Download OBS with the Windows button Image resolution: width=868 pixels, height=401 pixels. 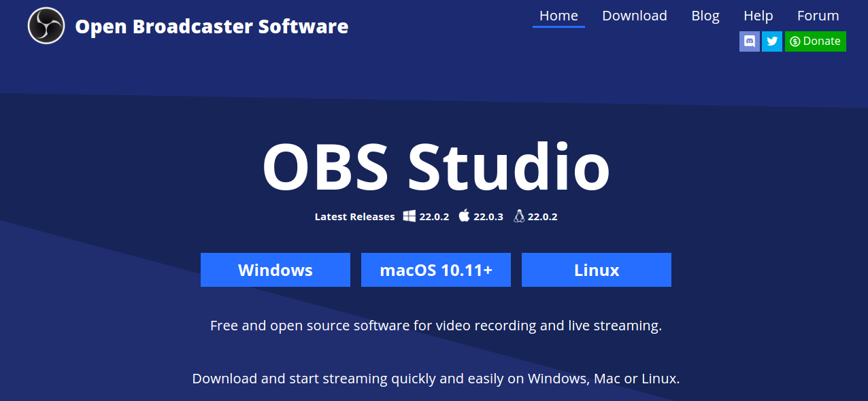pos(276,270)
